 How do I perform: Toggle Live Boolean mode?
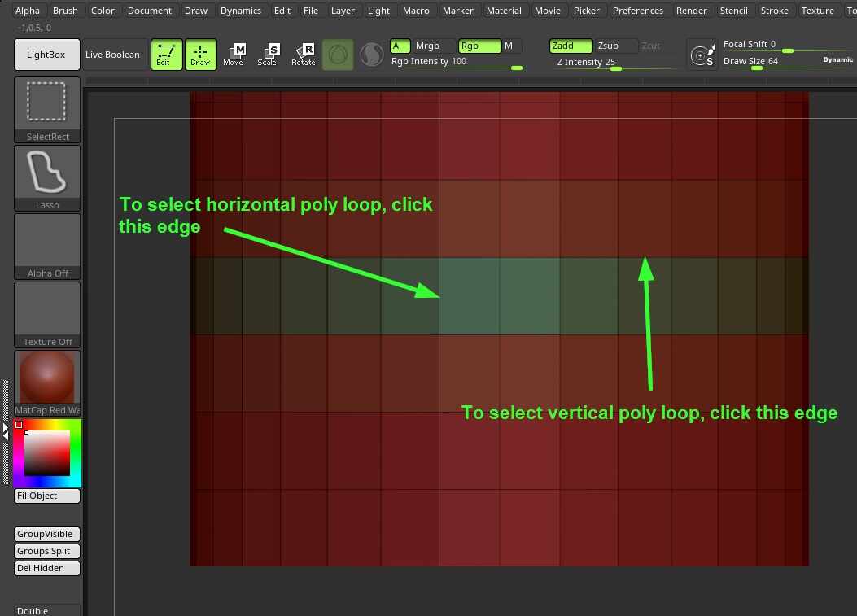point(112,55)
